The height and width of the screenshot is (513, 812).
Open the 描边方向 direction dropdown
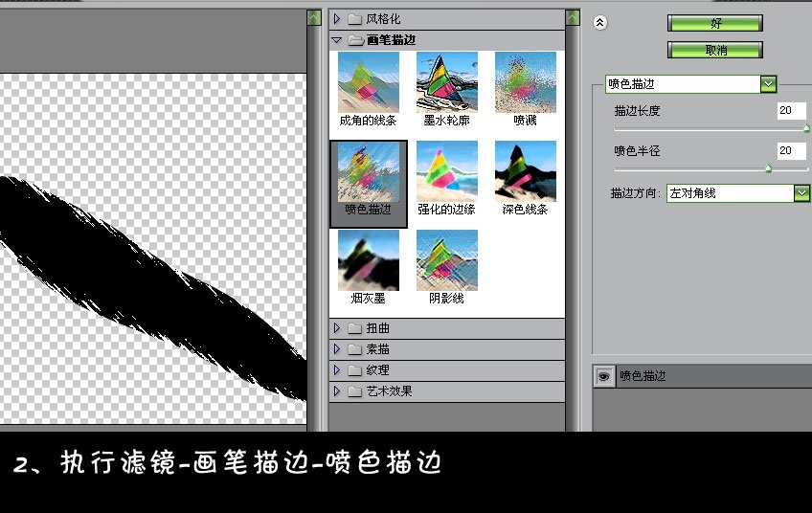[x=801, y=193]
